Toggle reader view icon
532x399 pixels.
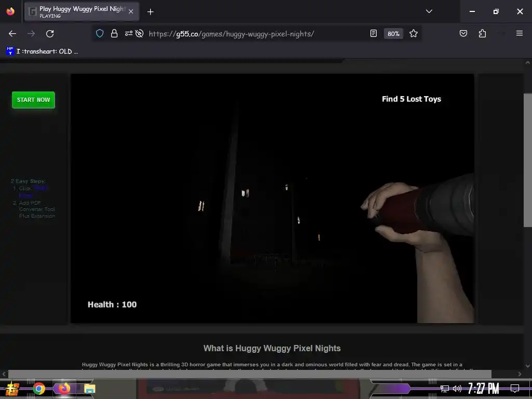coord(374,33)
